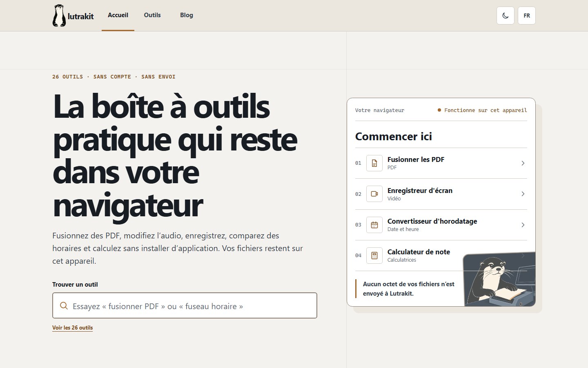Click the Vidéo category label

(394, 199)
